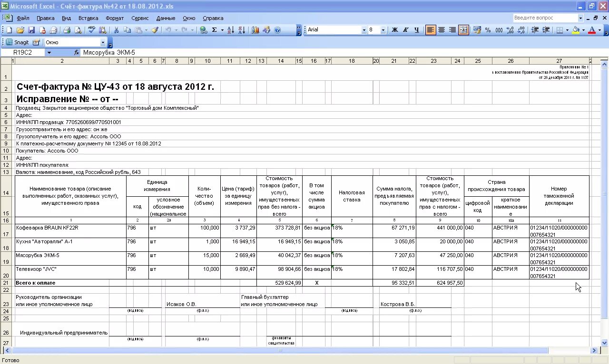The width and height of the screenshot is (609, 364).
Task: Expand the help question box dropdown
Action: [580, 18]
